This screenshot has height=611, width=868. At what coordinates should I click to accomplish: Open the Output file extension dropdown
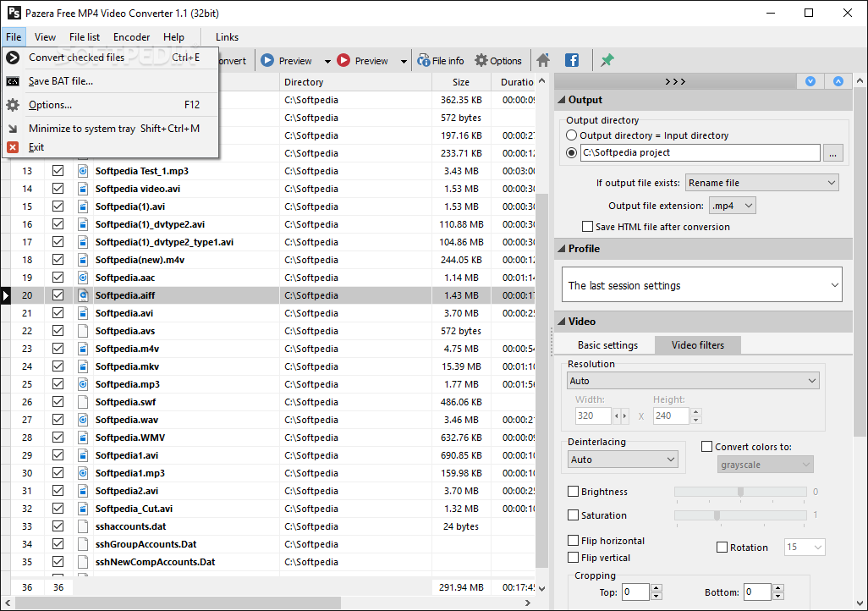tap(732, 206)
